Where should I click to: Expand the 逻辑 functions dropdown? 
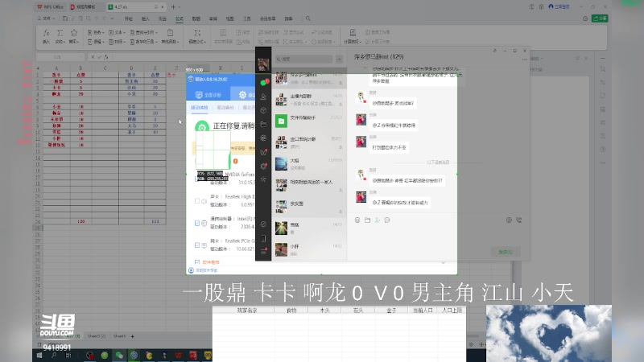(96, 42)
